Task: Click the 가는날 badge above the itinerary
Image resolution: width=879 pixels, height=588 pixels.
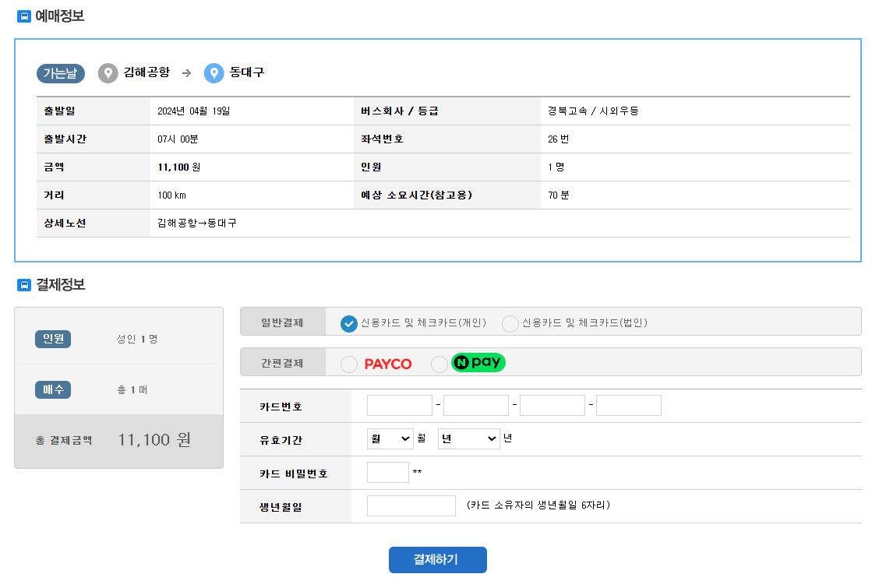Action: [59, 73]
